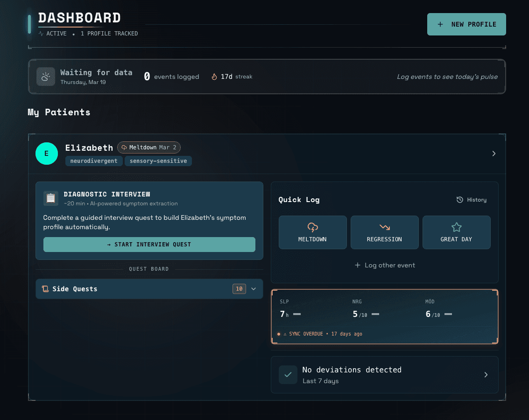Toggle the green checkmark on No deviations detected

coord(288,374)
